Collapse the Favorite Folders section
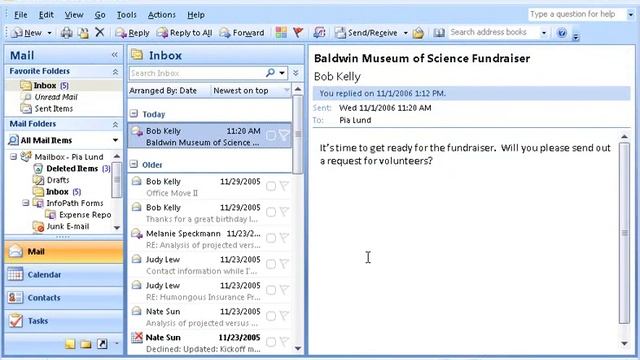The width and height of the screenshot is (640, 360). pos(116,72)
